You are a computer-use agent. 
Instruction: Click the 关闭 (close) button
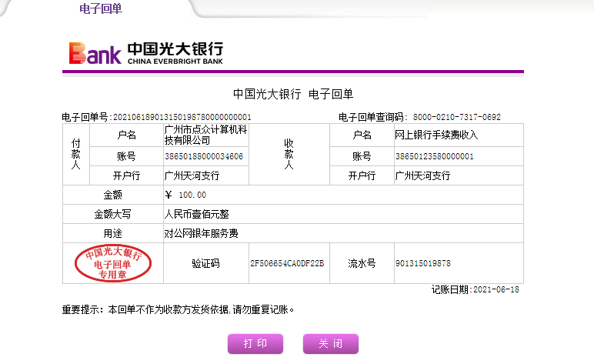click(331, 343)
